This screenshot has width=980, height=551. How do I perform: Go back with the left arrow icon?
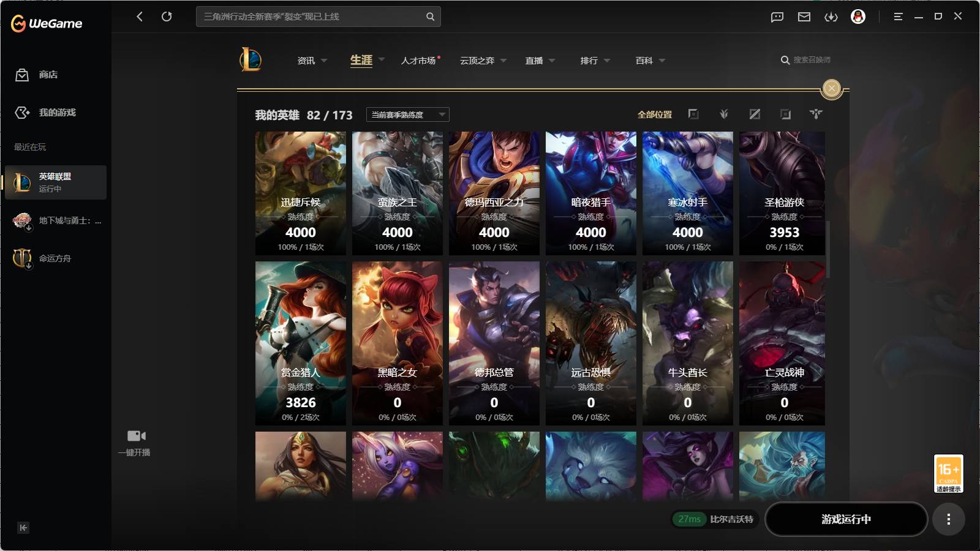tap(140, 17)
